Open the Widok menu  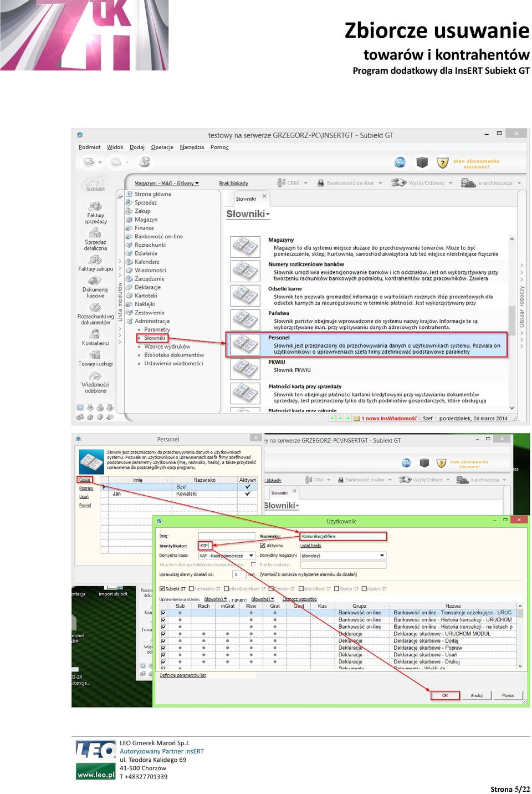tap(115, 147)
